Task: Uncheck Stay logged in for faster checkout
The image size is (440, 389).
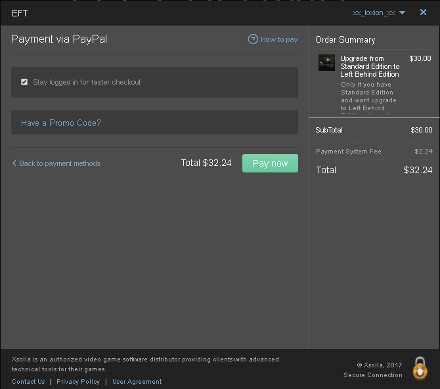Action: [24, 82]
